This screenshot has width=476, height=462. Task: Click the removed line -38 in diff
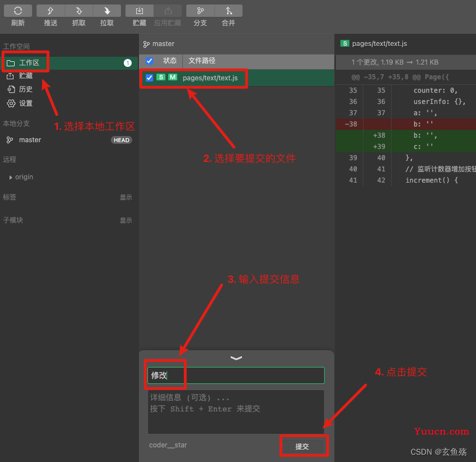406,124
